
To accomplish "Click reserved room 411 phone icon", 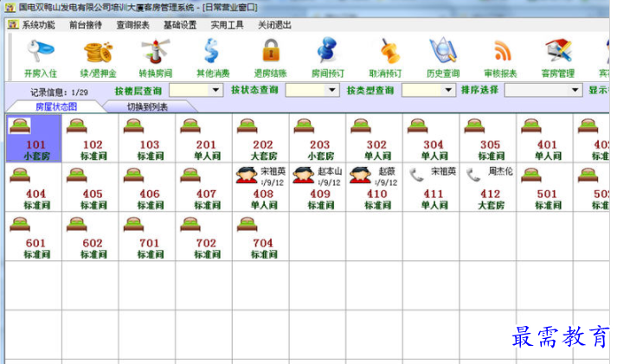I will point(417,175).
